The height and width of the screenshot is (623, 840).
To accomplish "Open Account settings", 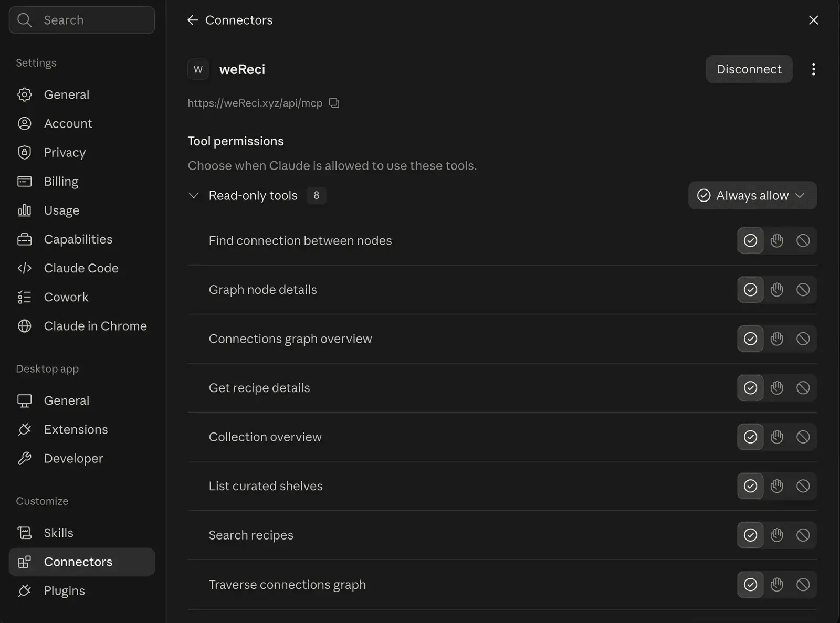I will (x=82, y=123).
